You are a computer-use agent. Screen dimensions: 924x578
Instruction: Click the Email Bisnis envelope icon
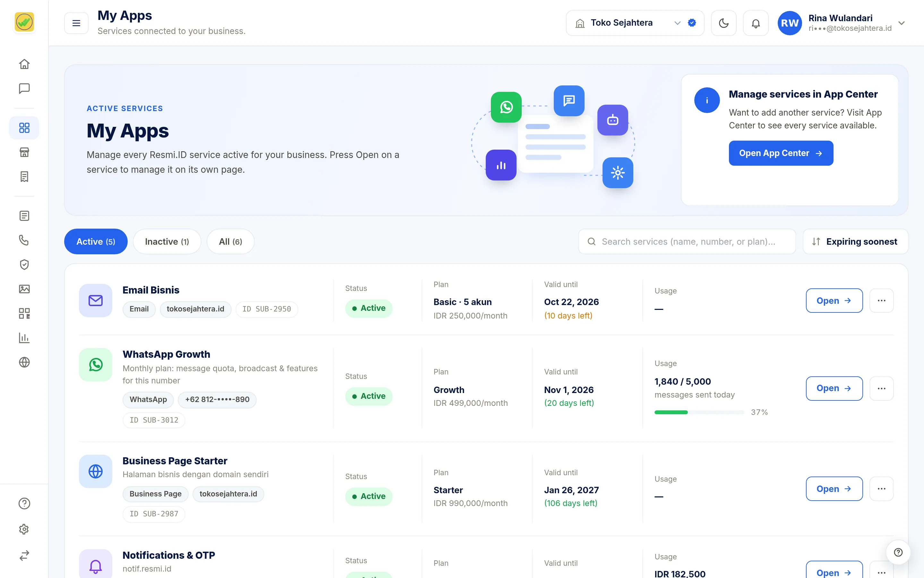tap(96, 301)
